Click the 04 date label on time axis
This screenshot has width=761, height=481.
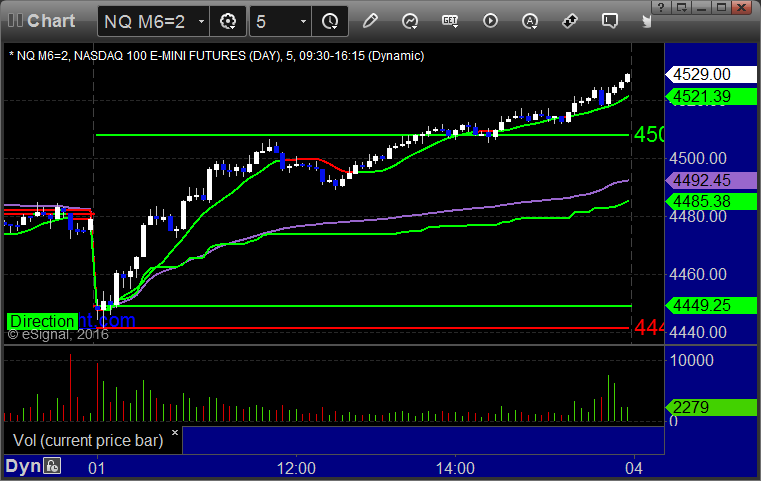(633, 468)
